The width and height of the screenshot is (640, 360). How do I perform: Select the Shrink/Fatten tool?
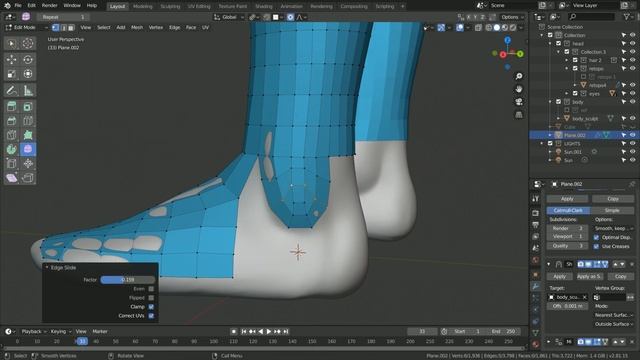(28, 164)
